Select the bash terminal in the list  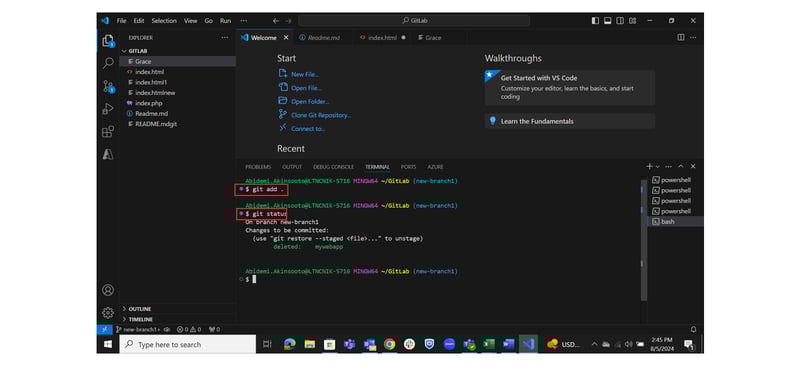675,222
